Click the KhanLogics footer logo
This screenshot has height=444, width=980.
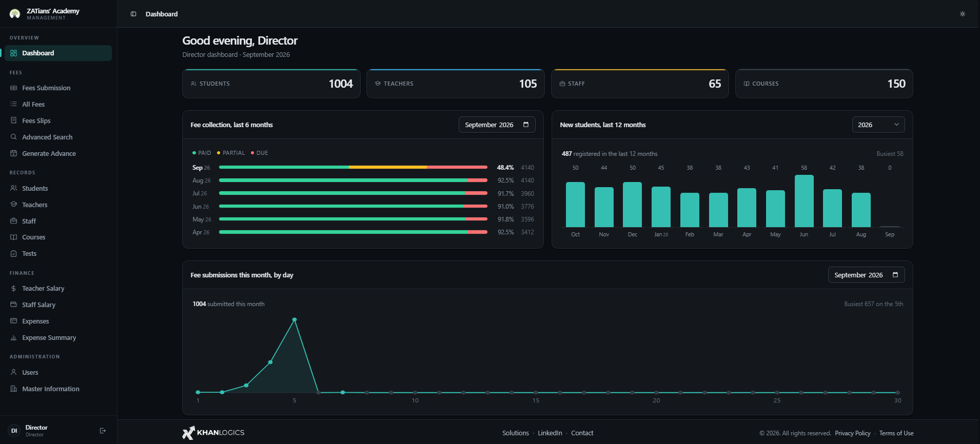[x=213, y=433]
